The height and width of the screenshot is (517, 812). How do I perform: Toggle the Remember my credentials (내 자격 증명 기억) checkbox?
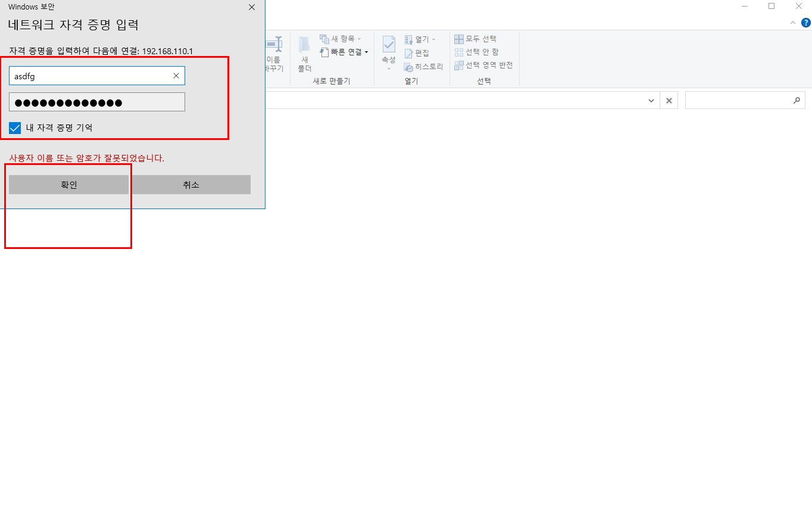tap(15, 127)
